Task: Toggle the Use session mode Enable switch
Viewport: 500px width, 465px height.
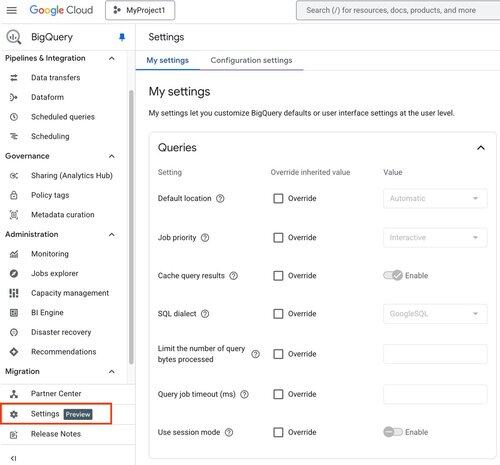Action: [x=393, y=432]
